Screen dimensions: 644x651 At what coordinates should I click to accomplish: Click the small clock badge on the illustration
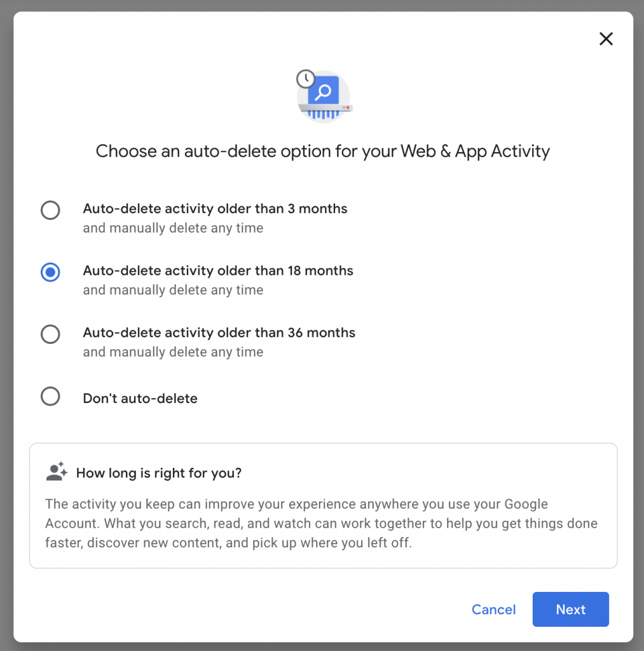306,79
